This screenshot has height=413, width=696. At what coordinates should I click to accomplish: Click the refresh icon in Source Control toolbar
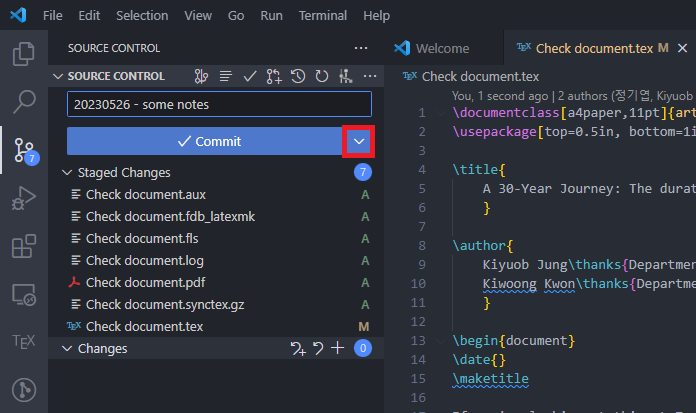point(322,76)
